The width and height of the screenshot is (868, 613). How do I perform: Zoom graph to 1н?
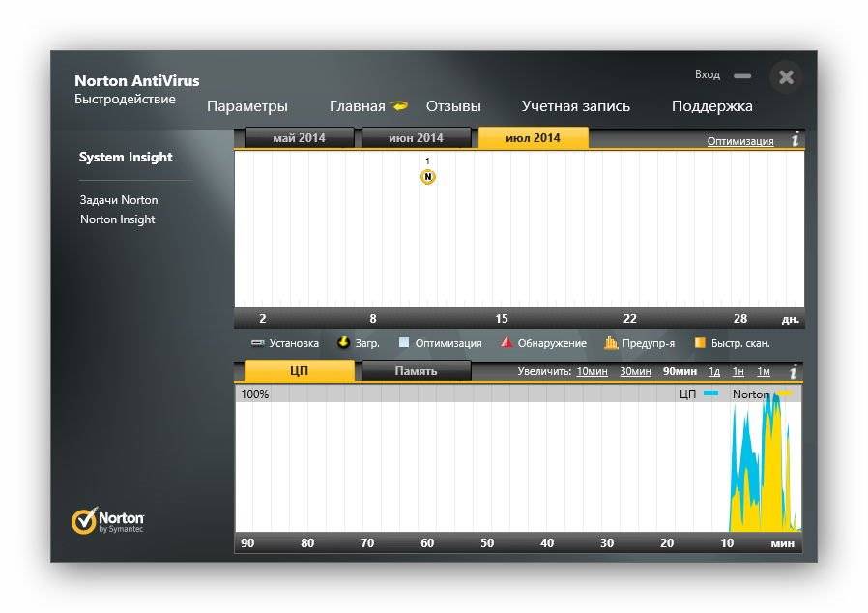tap(738, 371)
